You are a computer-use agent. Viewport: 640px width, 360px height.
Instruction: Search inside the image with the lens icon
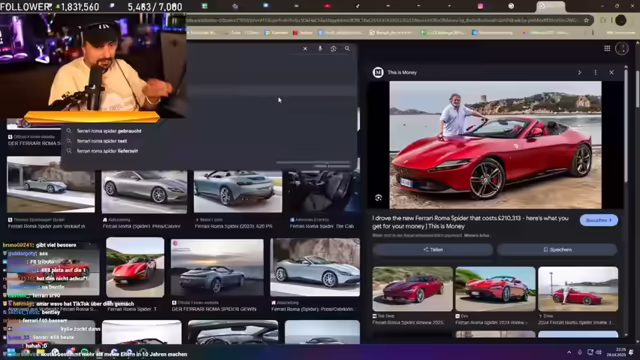(378, 198)
